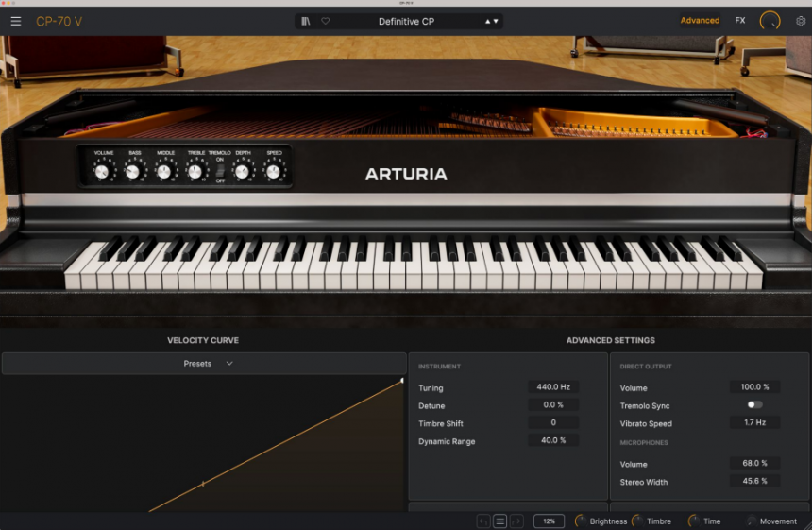
Task: Click the Vibrato Speed 1.7 Hz value
Action: click(x=754, y=422)
